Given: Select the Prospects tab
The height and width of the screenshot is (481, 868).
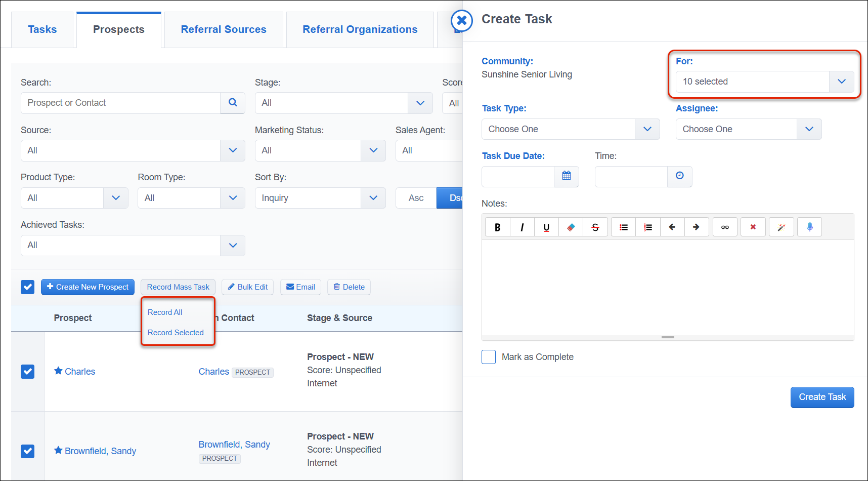Looking at the screenshot, I should pyautogui.click(x=119, y=29).
